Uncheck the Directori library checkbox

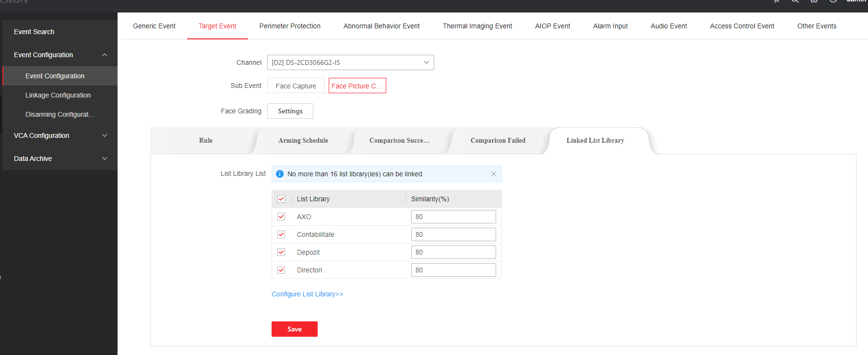click(281, 270)
